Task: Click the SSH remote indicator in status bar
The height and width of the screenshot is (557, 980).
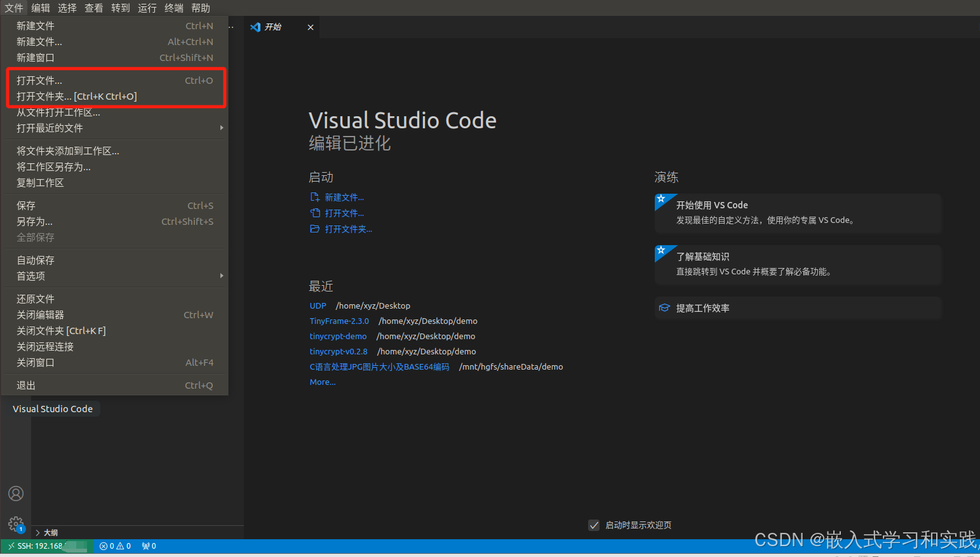Action: (44, 546)
